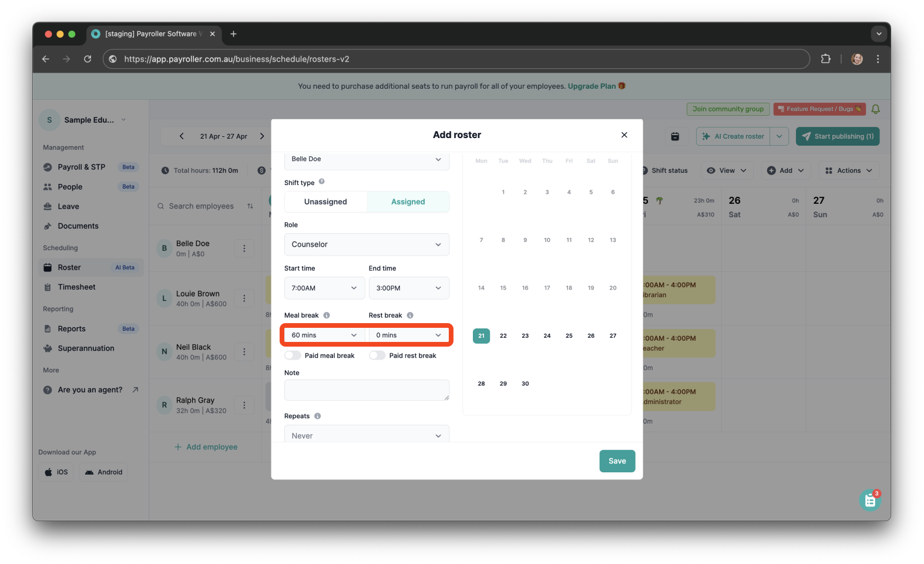Select the Unassigned shift type

coord(325,202)
